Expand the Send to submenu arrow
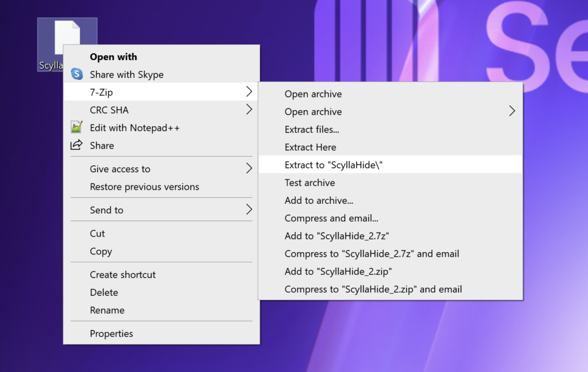 click(x=249, y=210)
